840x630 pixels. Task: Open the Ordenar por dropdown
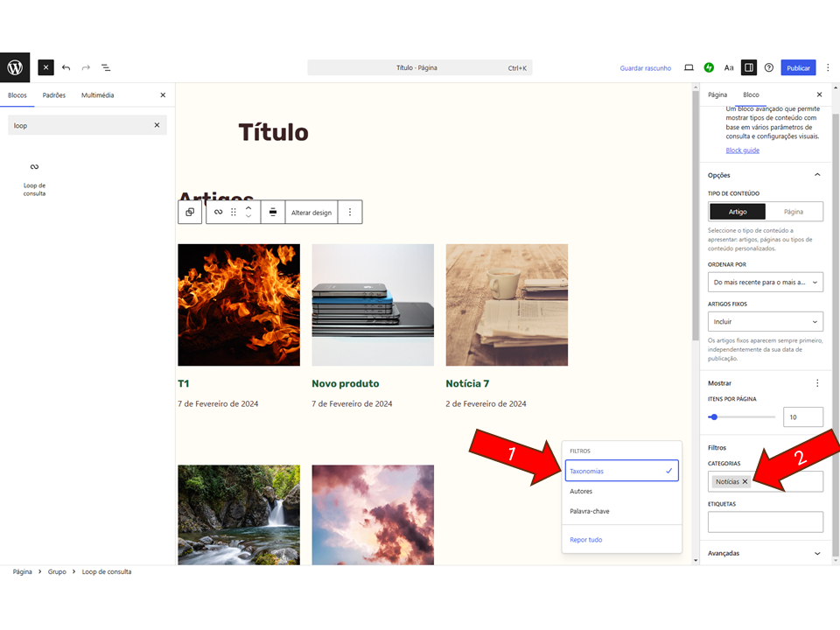pos(766,282)
